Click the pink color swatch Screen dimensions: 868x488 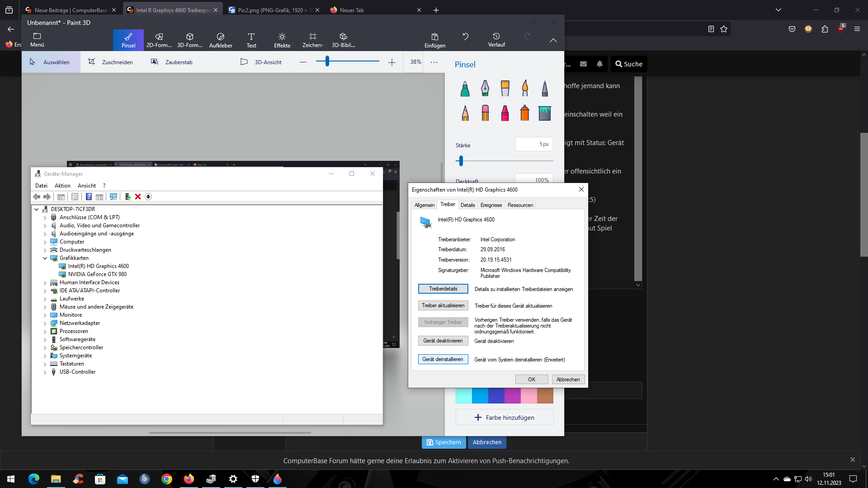(x=528, y=396)
